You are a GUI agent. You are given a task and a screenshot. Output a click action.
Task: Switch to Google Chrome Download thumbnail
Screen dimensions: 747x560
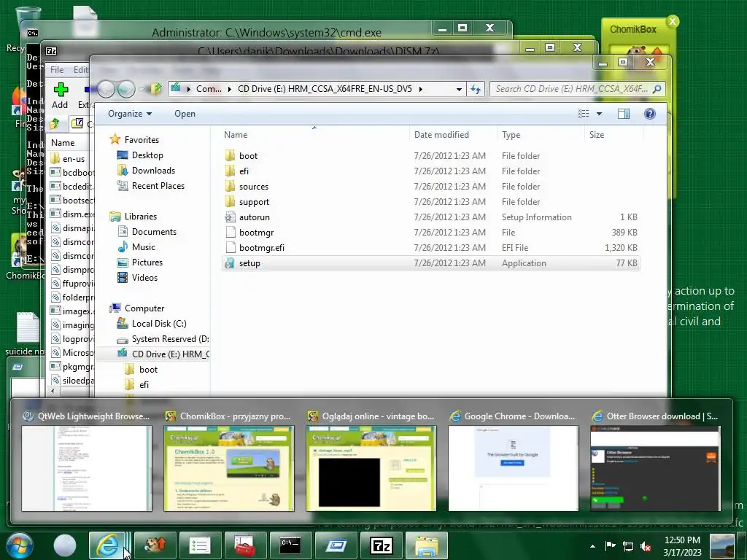(513, 461)
